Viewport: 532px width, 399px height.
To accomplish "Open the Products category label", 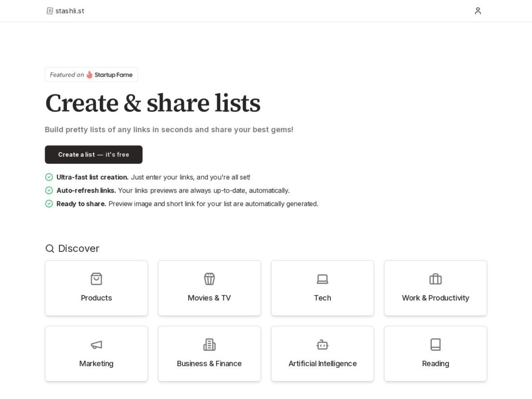I will click(x=96, y=298).
